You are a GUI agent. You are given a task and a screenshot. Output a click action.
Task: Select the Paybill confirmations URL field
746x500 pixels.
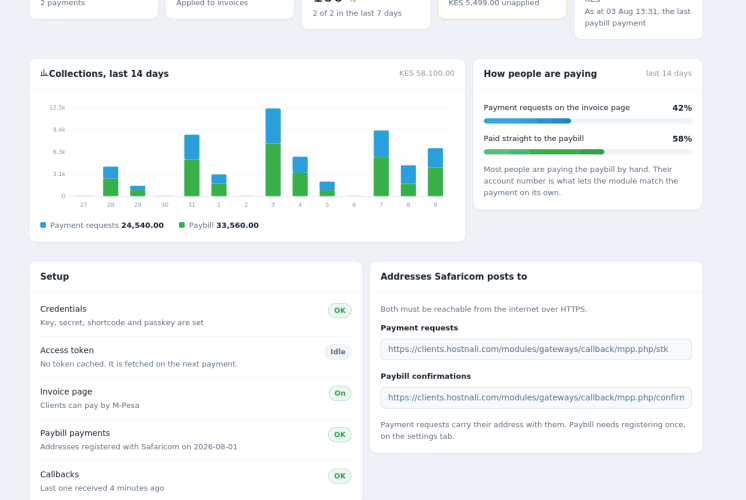coord(536,398)
